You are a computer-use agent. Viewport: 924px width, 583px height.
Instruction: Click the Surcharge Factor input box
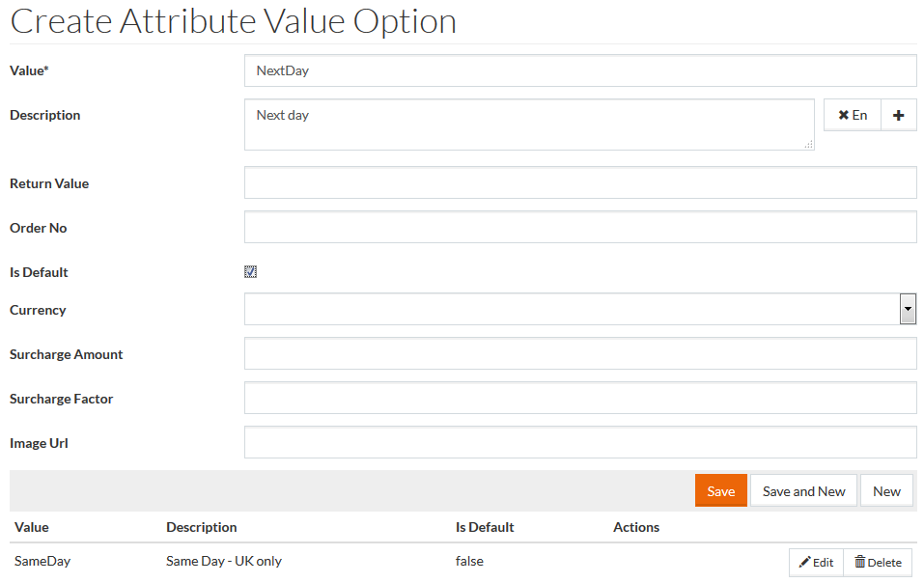tap(579, 399)
